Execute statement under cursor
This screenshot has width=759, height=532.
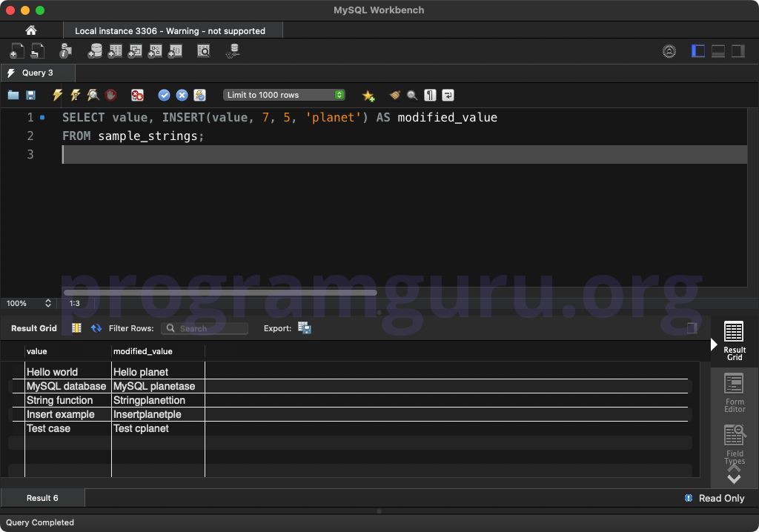(75, 95)
